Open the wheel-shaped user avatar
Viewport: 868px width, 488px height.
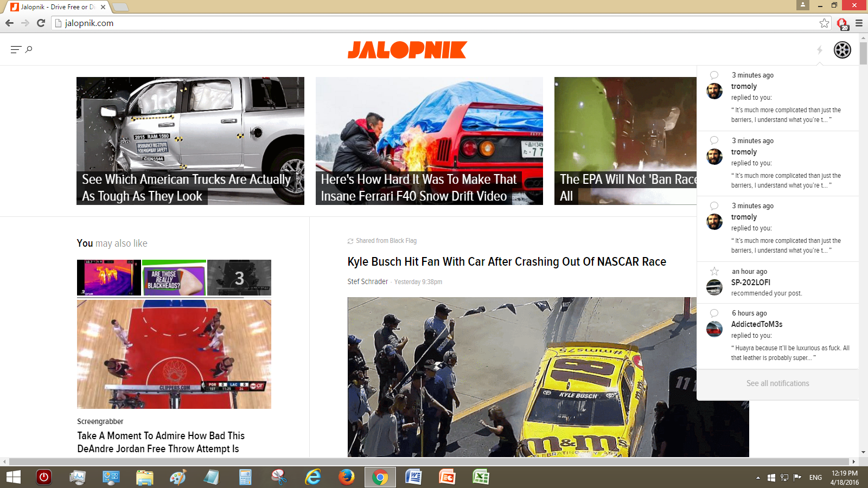[x=843, y=50]
